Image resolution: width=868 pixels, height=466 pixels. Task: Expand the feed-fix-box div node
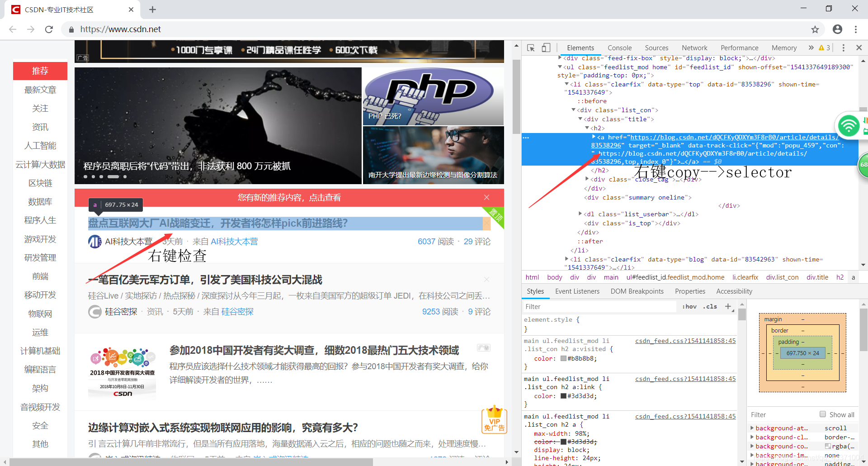pyautogui.click(x=560, y=58)
